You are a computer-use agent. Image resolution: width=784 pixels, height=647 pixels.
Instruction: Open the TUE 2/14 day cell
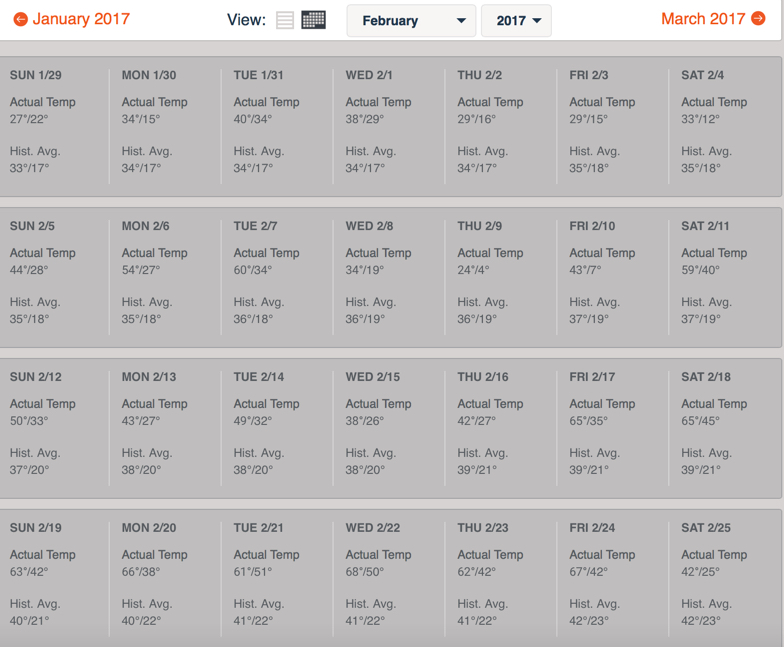pyautogui.click(x=279, y=427)
